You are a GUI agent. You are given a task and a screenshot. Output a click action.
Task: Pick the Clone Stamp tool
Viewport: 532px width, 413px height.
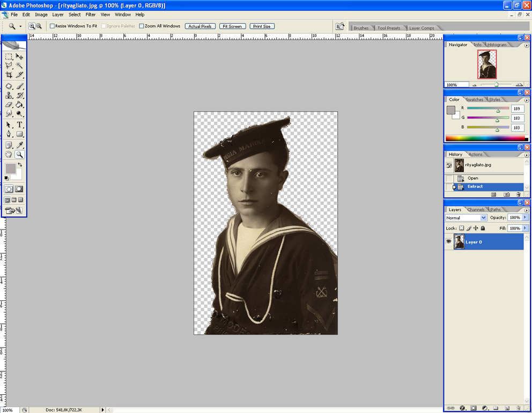9,95
